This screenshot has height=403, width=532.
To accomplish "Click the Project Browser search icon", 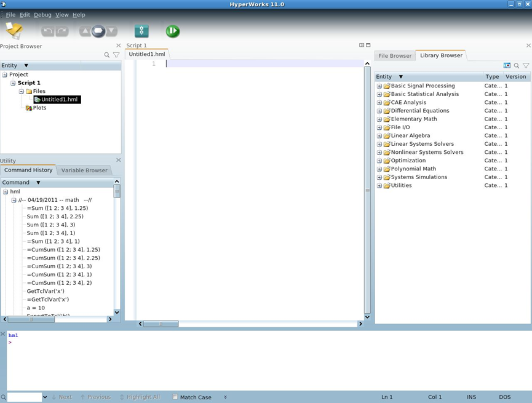I will click(107, 55).
